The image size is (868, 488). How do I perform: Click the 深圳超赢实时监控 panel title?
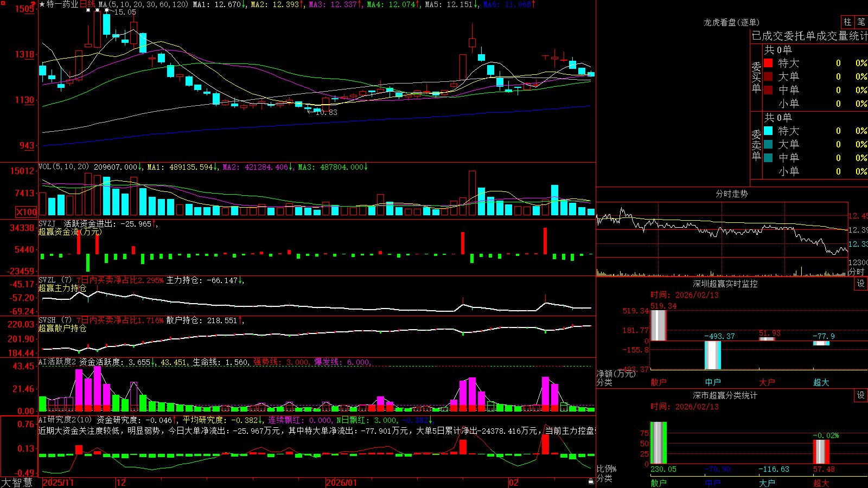coord(725,284)
